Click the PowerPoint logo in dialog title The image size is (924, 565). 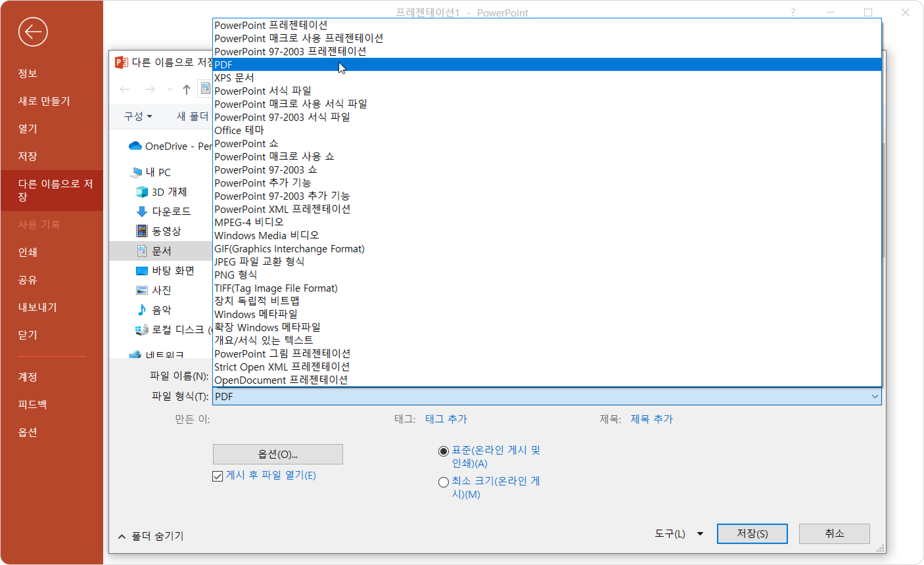coord(121,62)
